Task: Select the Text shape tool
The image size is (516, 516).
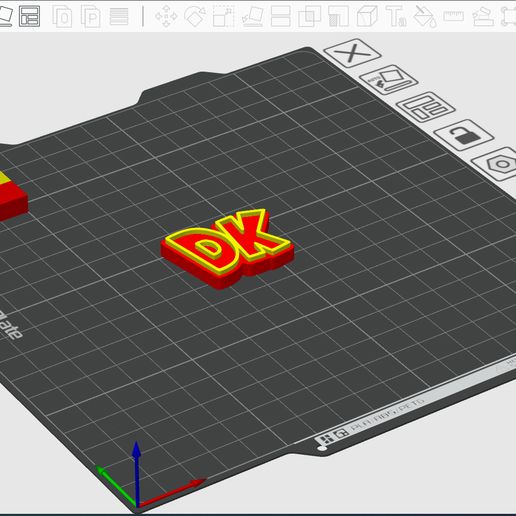Action: (x=396, y=16)
